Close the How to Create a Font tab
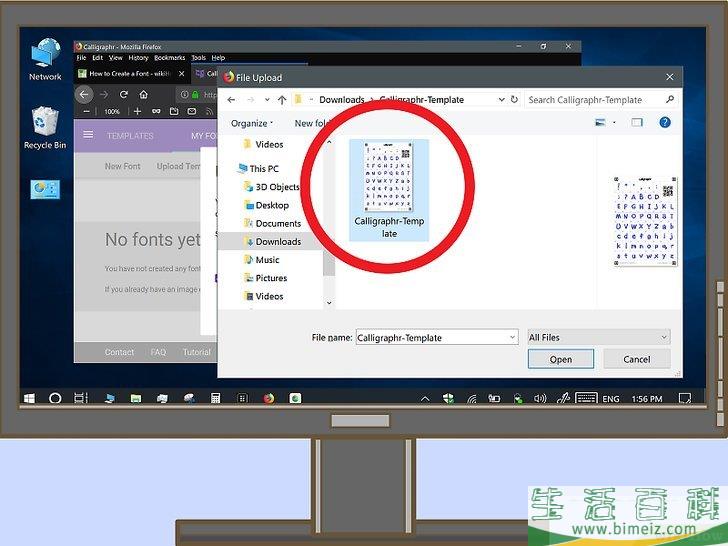Image resolution: width=728 pixels, height=546 pixels. click(x=182, y=73)
